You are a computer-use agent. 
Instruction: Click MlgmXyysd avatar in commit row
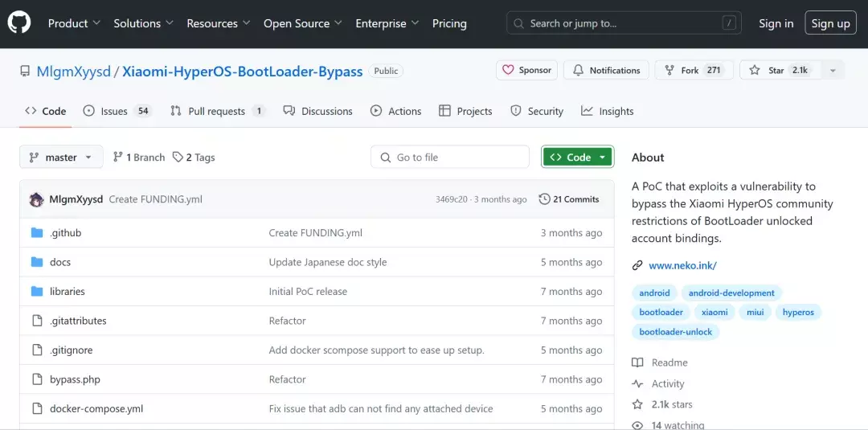36,199
